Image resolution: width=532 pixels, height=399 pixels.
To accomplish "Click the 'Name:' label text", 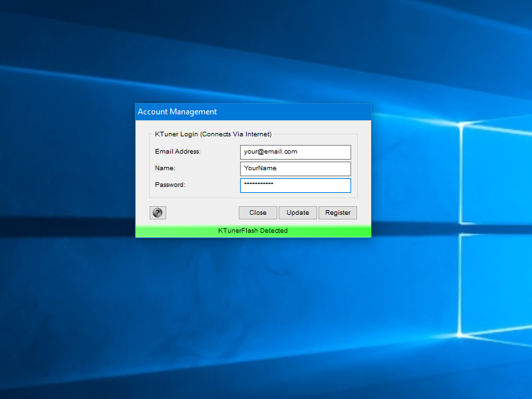I will pos(165,168).
